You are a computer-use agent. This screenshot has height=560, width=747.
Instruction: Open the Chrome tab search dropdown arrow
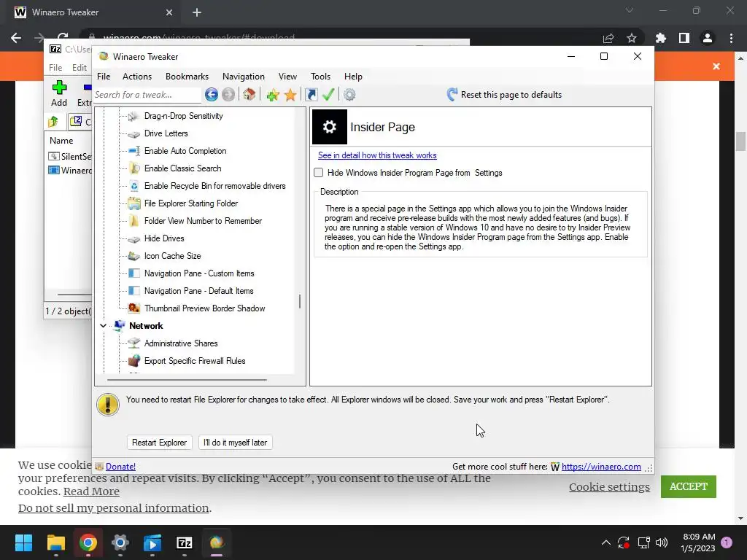pyautogui.click(x=630, y=10)
